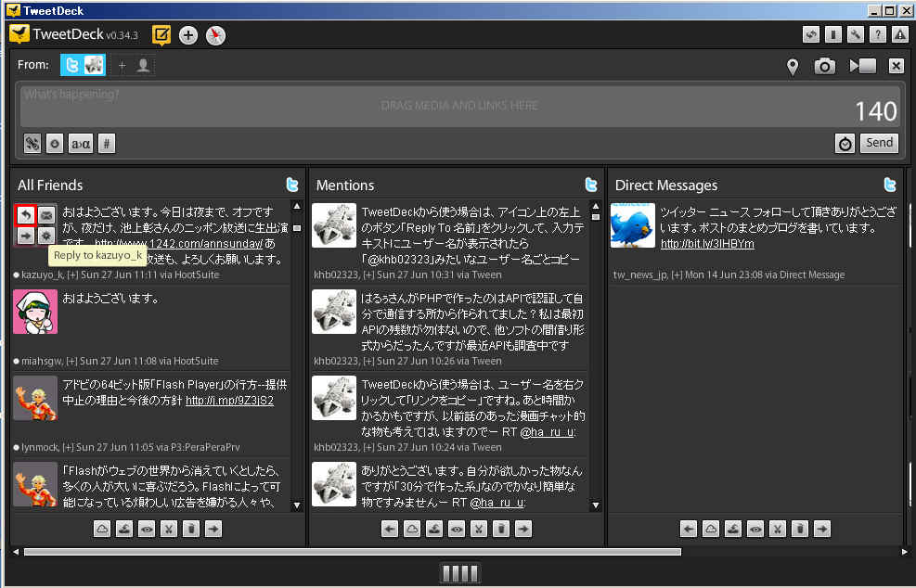Move All Friends column right
916x588 pixels.
213,529
